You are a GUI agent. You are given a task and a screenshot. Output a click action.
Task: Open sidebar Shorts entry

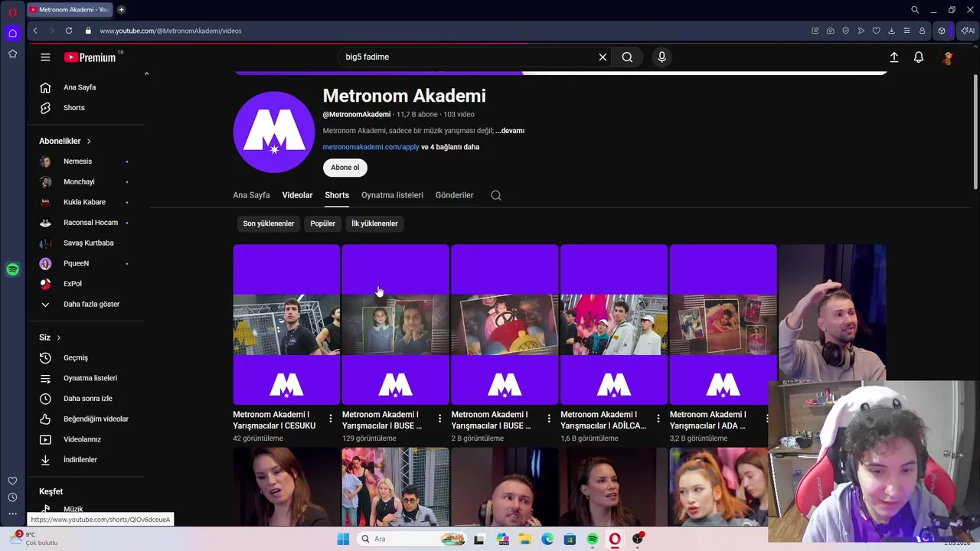(74, 108)
